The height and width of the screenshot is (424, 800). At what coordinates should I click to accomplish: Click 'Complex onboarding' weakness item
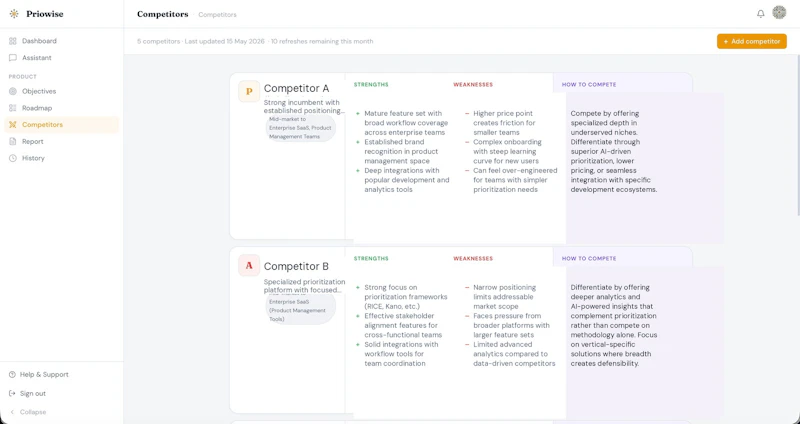point(507,152)
